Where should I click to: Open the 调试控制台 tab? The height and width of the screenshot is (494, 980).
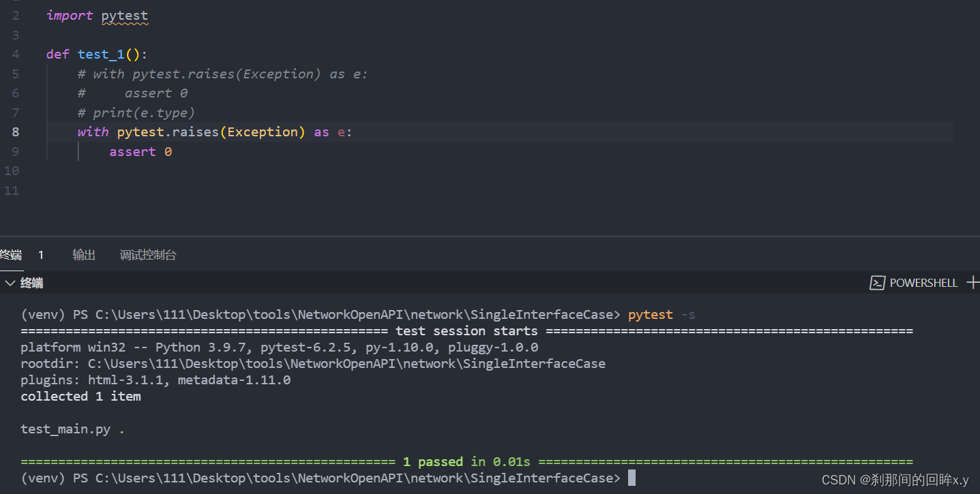pyautogui.click(x=148, y=255)
